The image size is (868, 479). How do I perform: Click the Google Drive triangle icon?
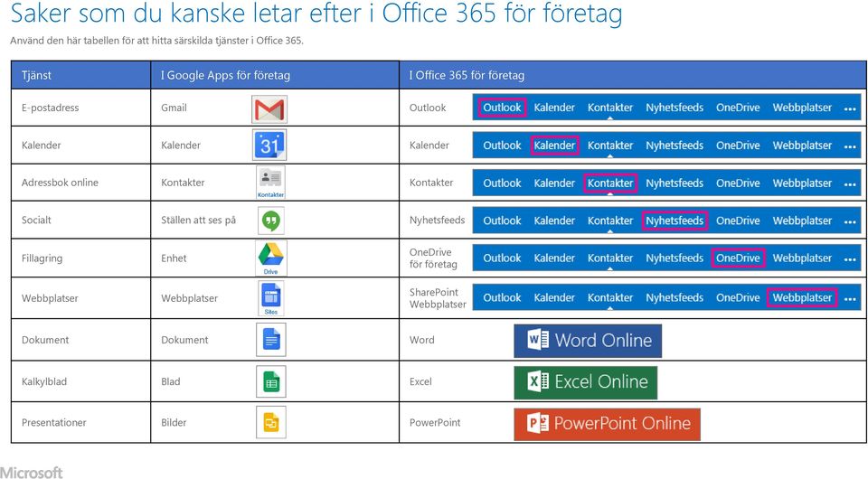[270, 258]
